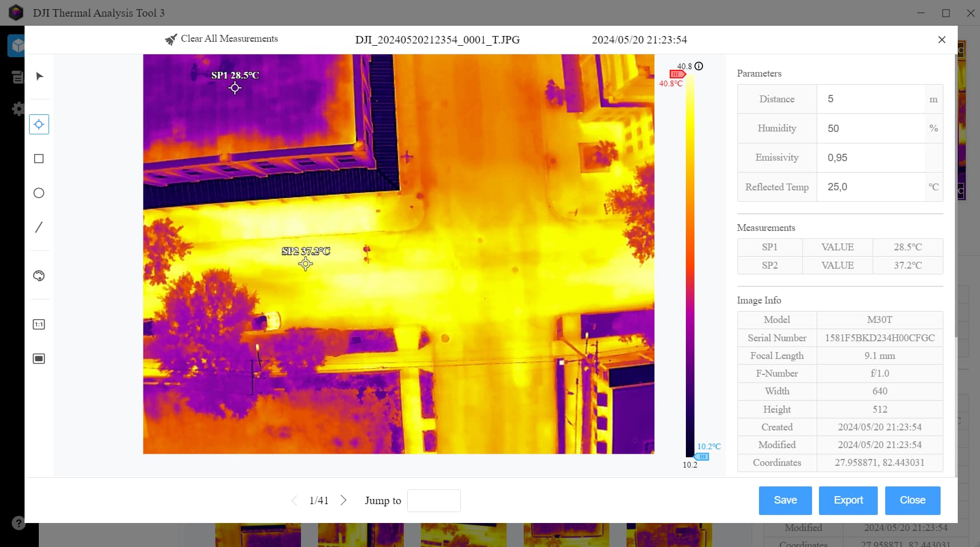The width and height of the screenshot is (980, 547).
Task: Click the 1:1 zoom icon
Action: click(39, 324)
